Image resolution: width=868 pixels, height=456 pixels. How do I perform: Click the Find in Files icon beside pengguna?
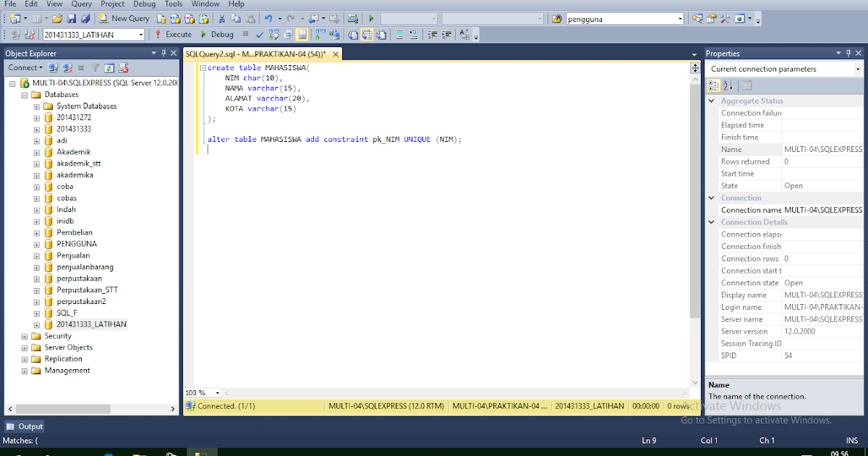click(557, 18)
